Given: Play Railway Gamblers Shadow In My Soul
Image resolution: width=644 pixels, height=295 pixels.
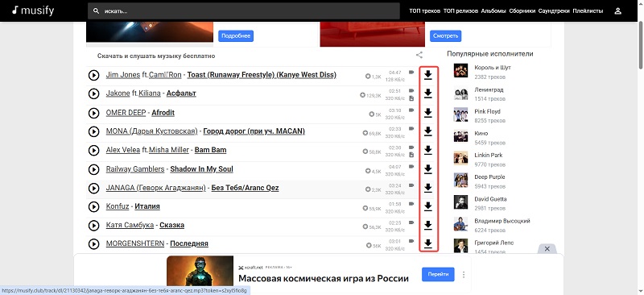Looking at the screenshot, I should tap(93, 169).
